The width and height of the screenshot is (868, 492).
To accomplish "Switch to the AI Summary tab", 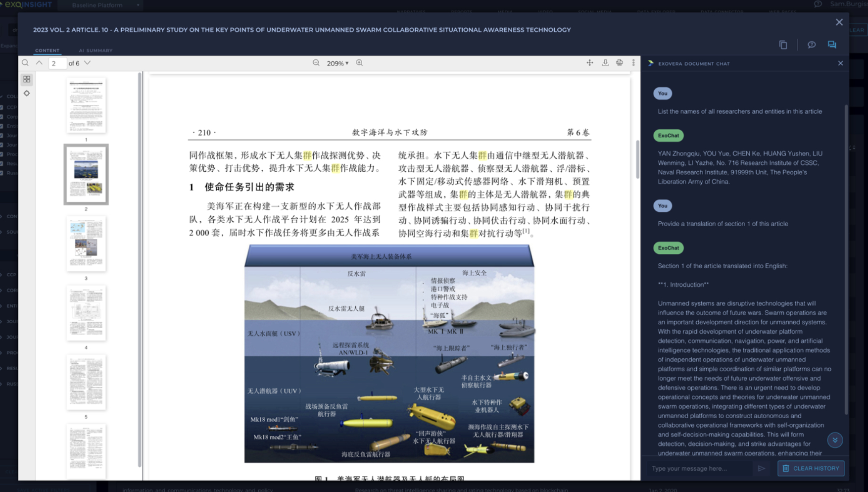I will tap(96, 50).
